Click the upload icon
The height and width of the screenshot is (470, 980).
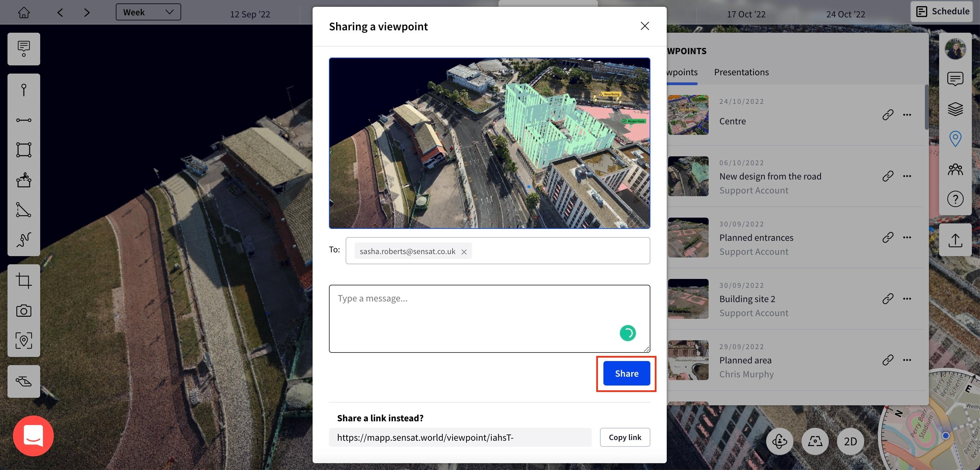(955, 240)
